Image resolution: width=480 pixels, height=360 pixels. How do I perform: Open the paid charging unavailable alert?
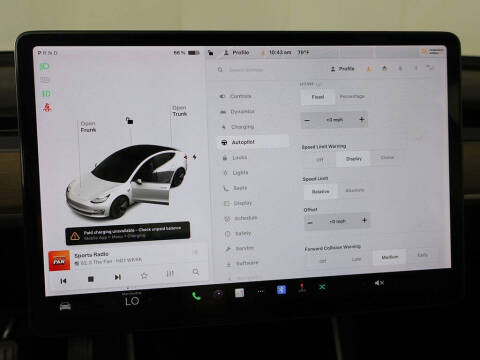pos(128,233)
